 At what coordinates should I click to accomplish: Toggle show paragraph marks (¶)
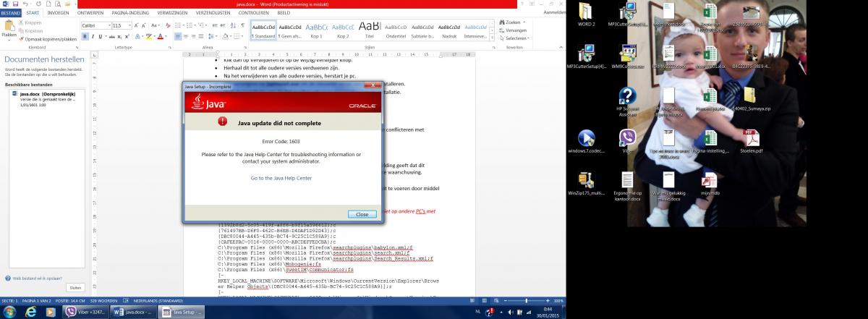pos(243,25)
